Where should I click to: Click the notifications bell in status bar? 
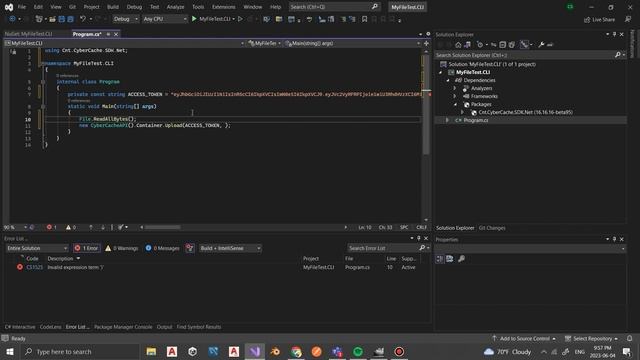coord(629,338)
